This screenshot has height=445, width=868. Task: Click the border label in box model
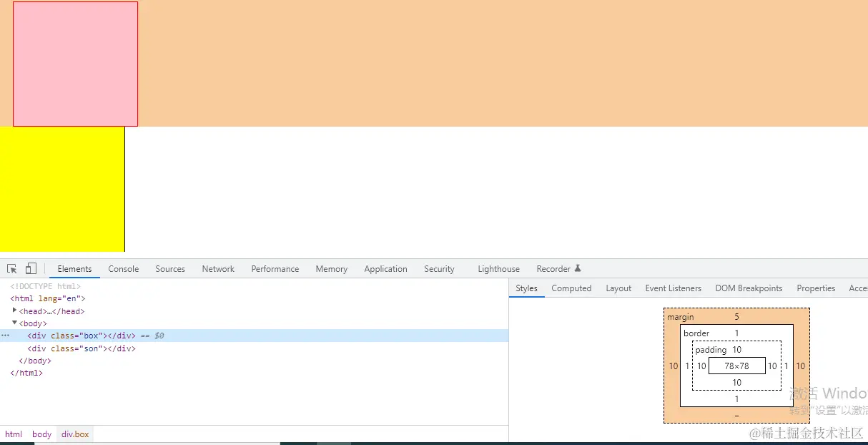click(696, 333)
